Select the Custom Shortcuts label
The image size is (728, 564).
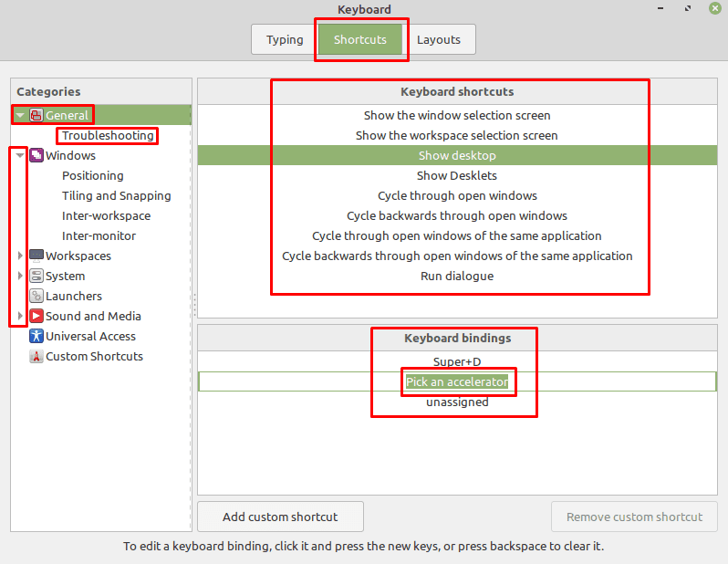click(94, 356)
